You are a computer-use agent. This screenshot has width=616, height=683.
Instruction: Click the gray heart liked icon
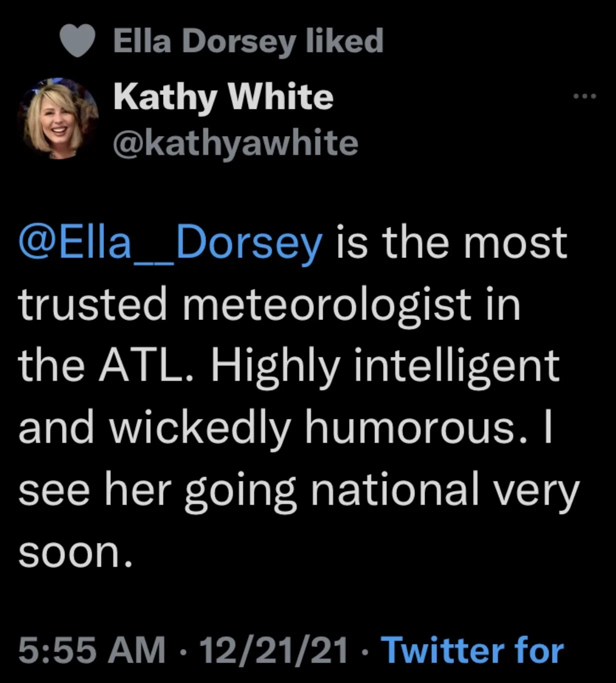(77, 40)
